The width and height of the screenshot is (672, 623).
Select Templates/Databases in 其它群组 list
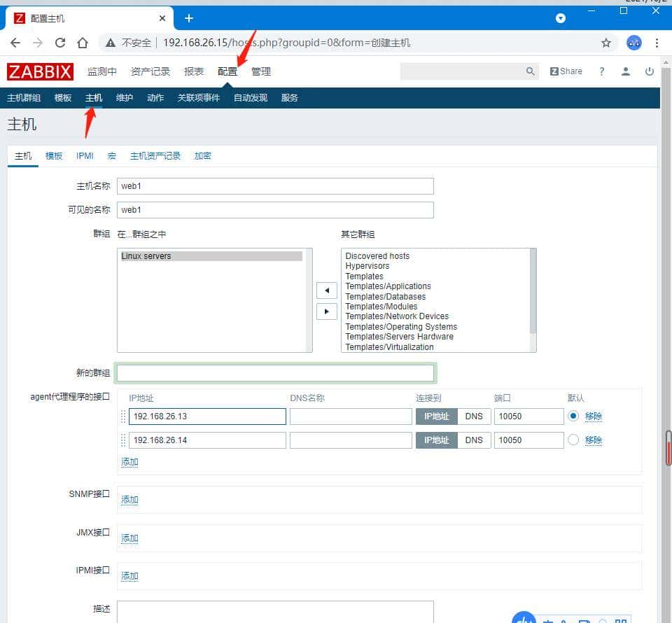point(386,296)
